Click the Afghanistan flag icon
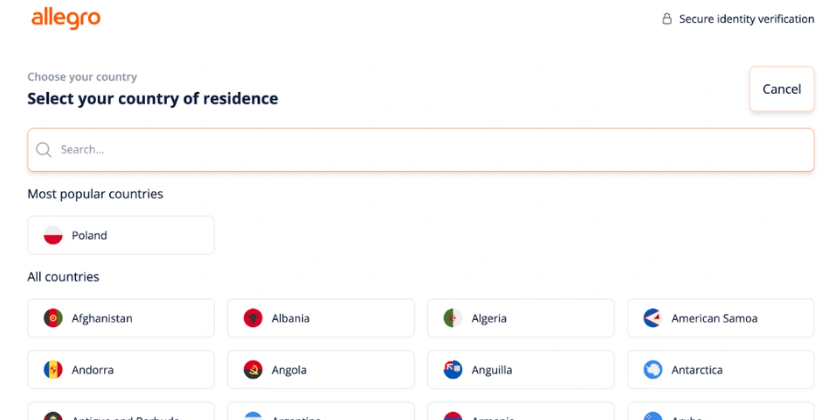This screenshot has width=834, height=420. (x=53, y=318)
